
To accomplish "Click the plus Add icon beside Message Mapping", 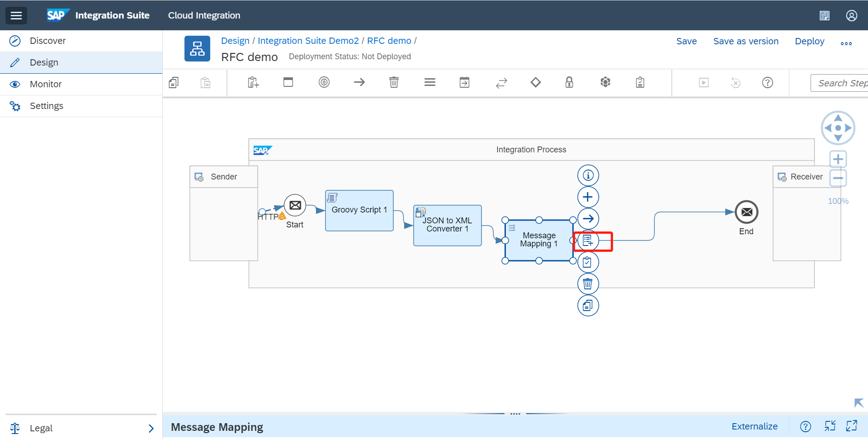I will click(588, 197).
